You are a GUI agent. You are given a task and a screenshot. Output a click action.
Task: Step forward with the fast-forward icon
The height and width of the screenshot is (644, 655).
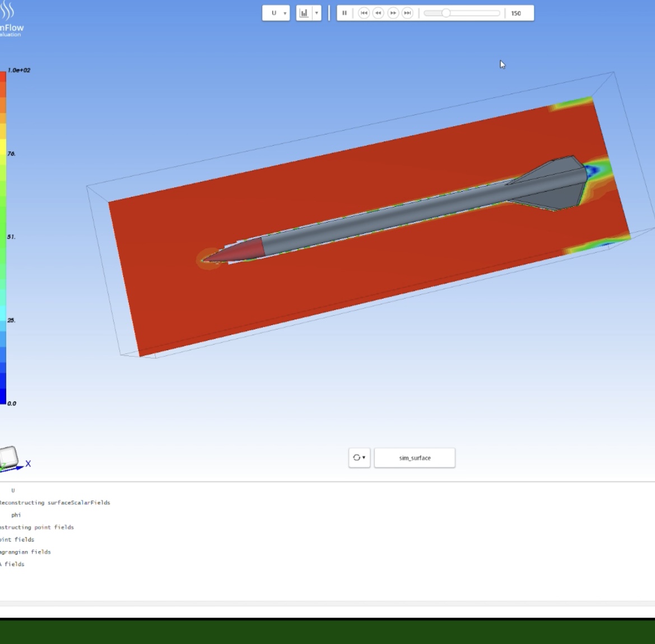(x=393, y=13)
